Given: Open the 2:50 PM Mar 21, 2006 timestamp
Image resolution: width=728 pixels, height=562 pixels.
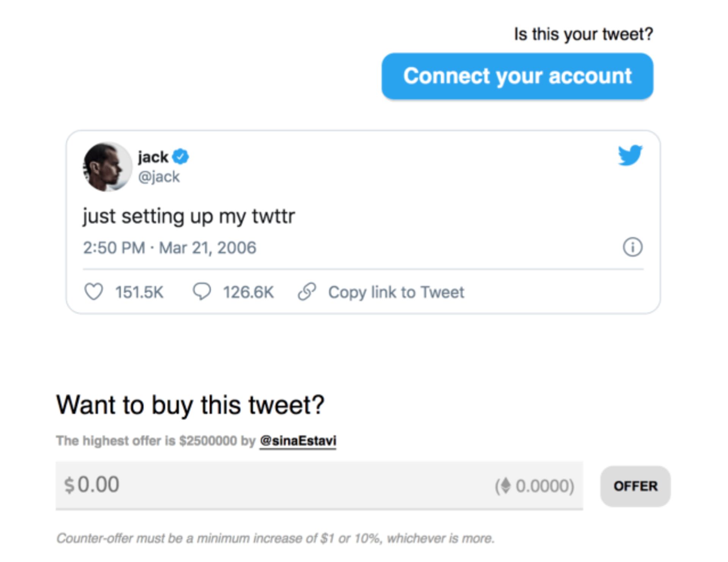Looking at the screenshot, I should (x=169, y=248).
